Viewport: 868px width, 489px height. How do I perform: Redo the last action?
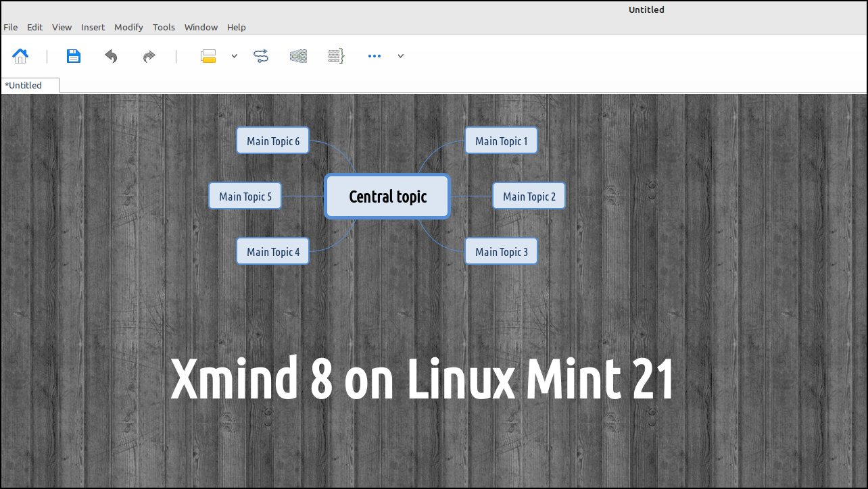click(x=149, y=56)
